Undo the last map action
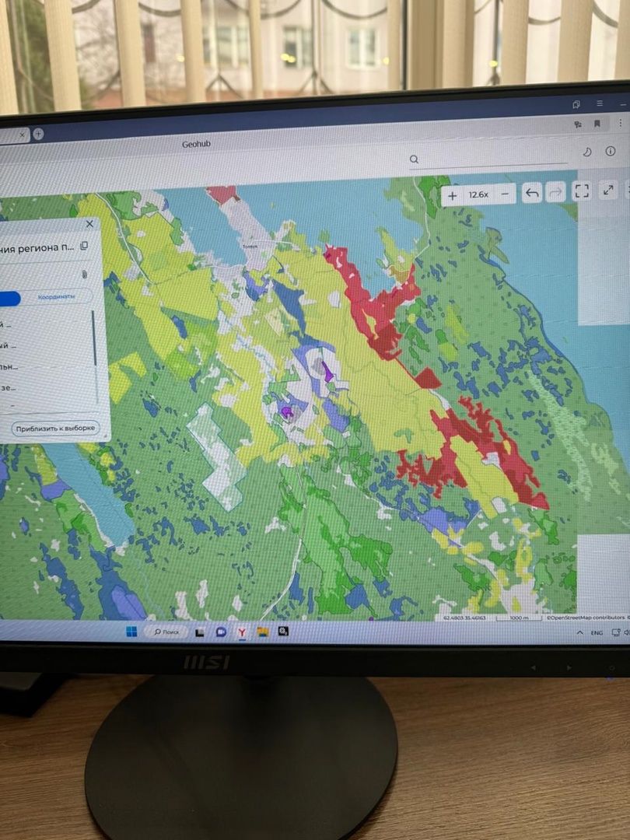Screen dimensions: 630x840 coord(531,194)
